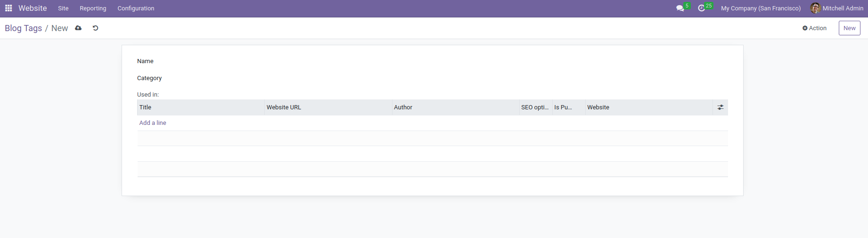Discard changes with the undo icon
The image size is (868, 238).
(x=95, y=28)
